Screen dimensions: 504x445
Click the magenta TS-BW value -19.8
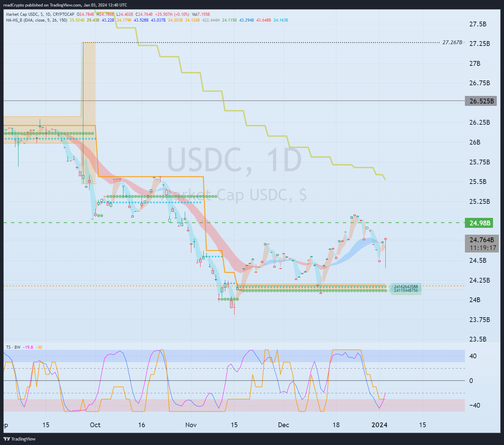coord(28,347)
